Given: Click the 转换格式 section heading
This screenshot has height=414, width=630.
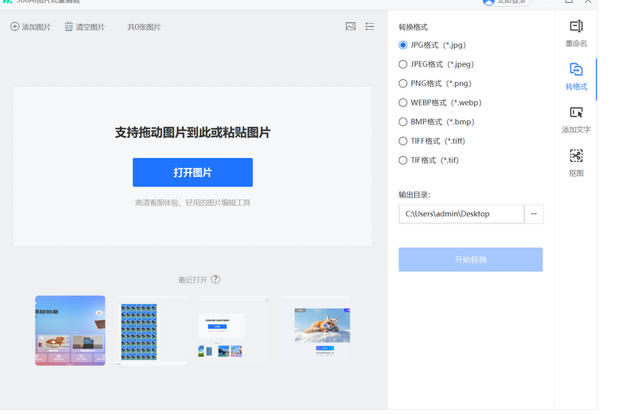Looking at the screenshot, I should (413, 27).
